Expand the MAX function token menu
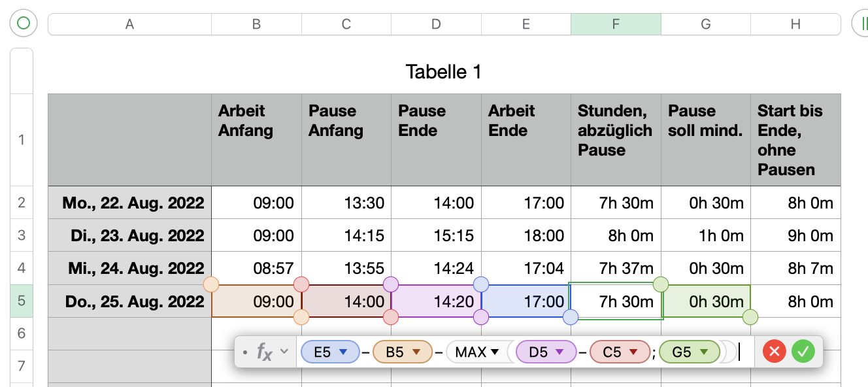The image size is (868, 387). pos(495,352)
